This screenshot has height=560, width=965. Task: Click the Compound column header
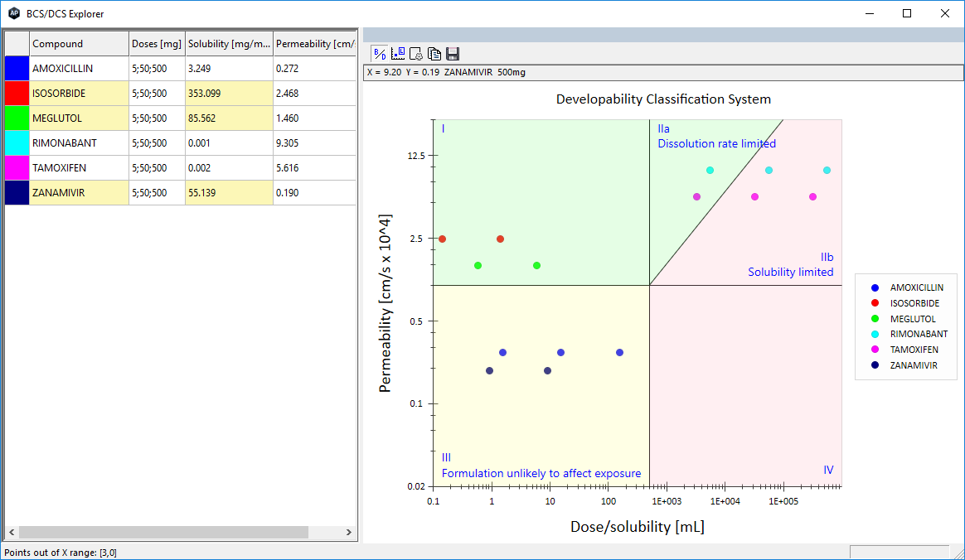click(80, 44)
